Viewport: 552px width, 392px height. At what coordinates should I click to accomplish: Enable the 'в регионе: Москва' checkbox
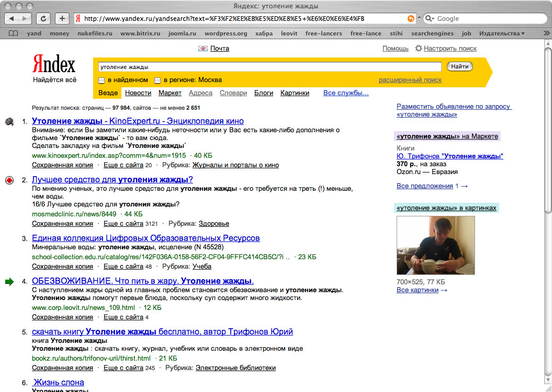coord(157,80)
